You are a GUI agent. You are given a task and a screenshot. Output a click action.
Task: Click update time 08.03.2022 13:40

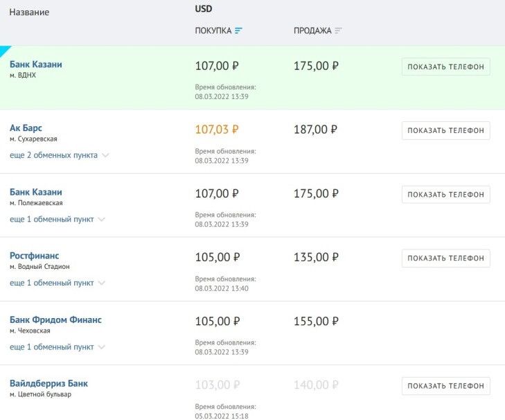(222, 288)
